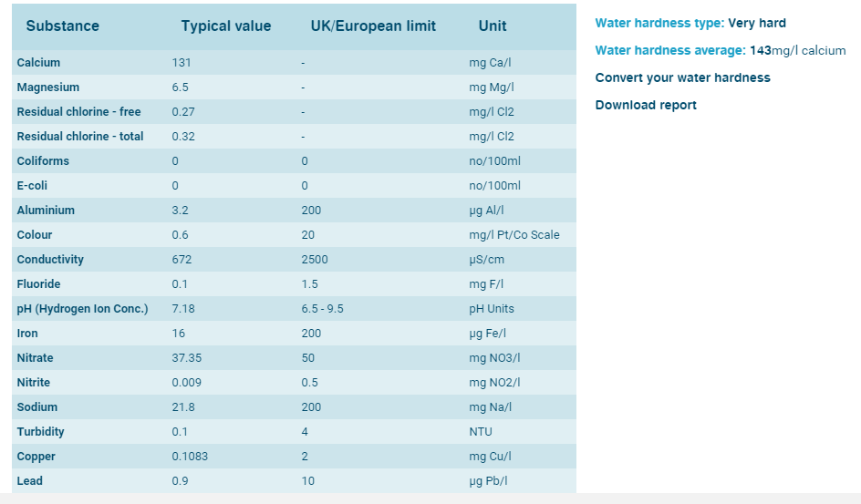The width and height of the screenshot is (861, 504).
Task: Select the UK/European limit column header
Action: click(373, 26)
